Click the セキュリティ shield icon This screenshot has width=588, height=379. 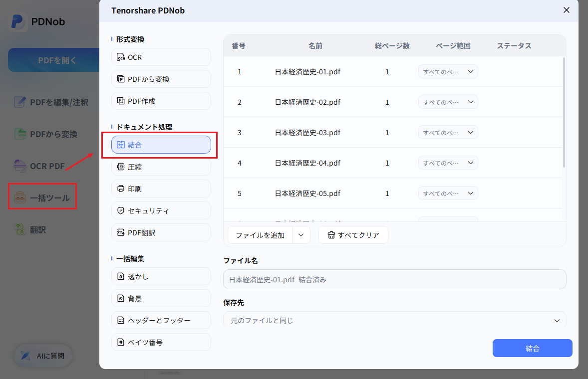tap(121, 210)
